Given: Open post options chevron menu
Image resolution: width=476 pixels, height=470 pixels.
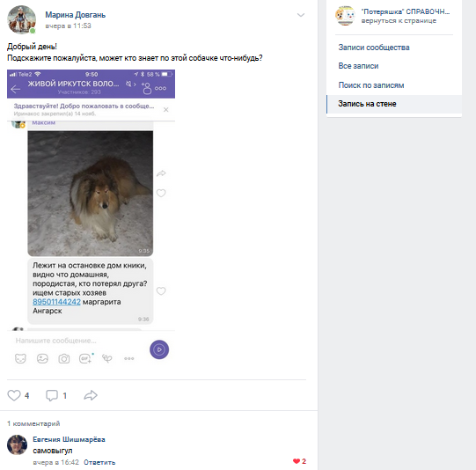Looking at the screenshot, I should coord(301,15).
